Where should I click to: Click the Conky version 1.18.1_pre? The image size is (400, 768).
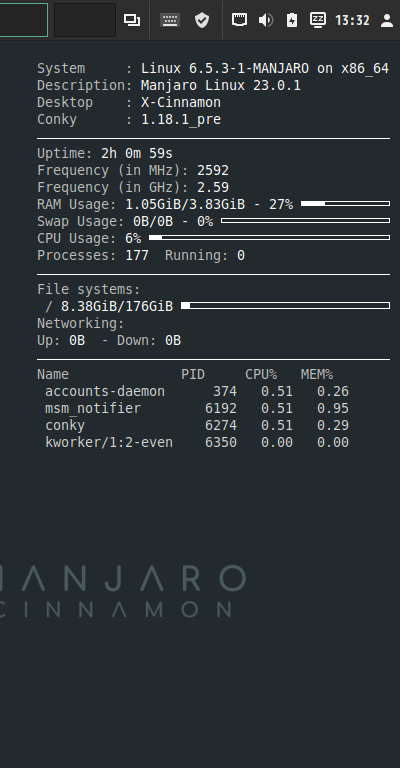(x=181, y=120)
